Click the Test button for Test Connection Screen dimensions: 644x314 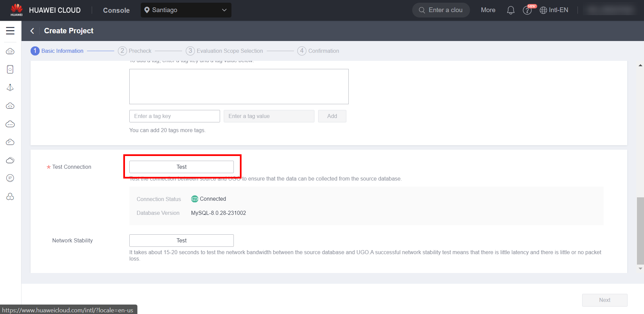click(x=181, y=167)
